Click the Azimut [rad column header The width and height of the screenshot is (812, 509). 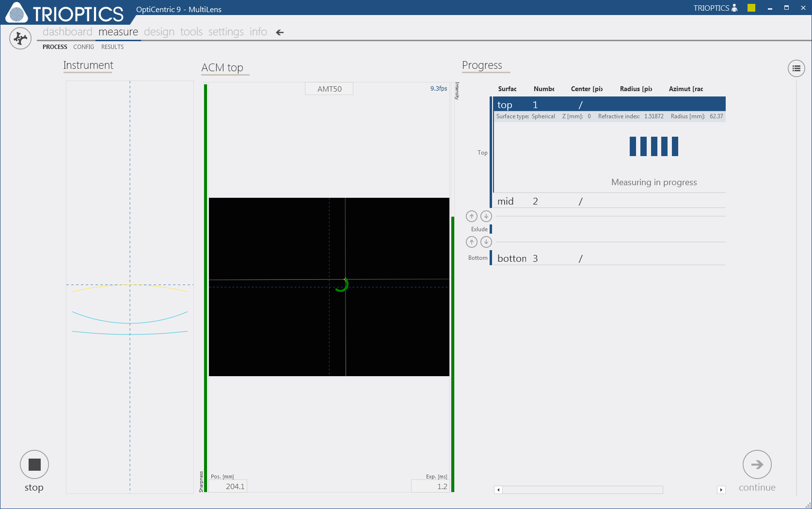686,89
